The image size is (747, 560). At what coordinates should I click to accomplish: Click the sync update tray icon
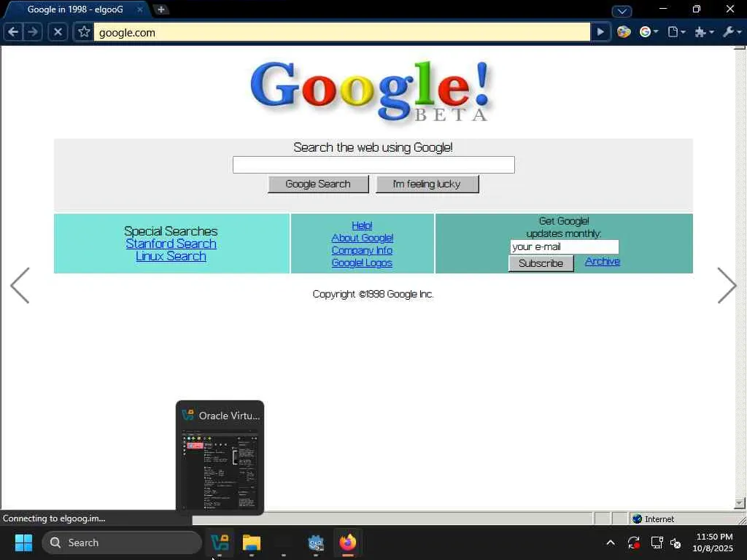tap(634, 542)
